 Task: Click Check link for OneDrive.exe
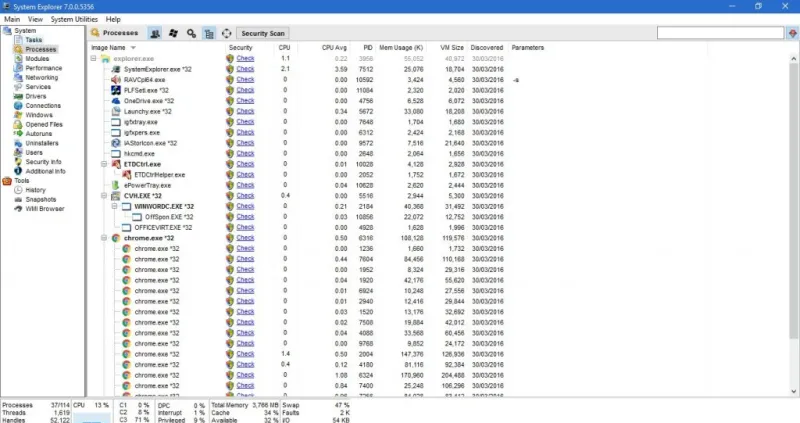pyautogui.click(x=245, y=101)
